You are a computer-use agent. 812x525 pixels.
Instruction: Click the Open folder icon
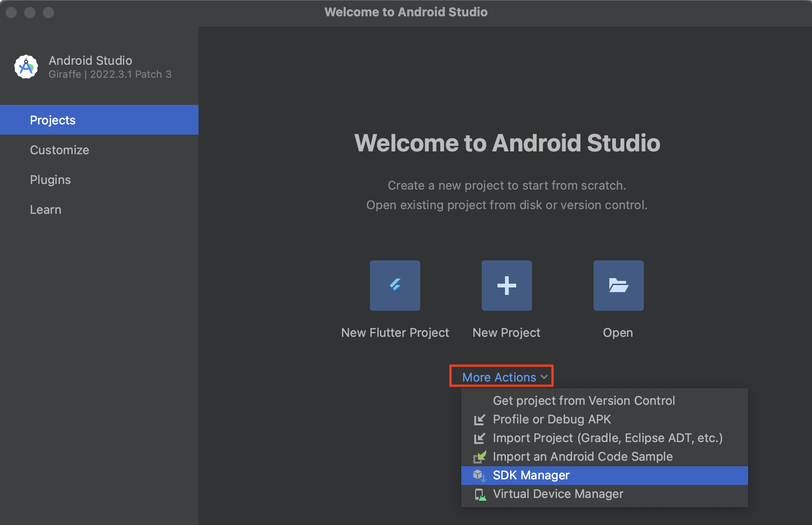click(x=618, y=285)
